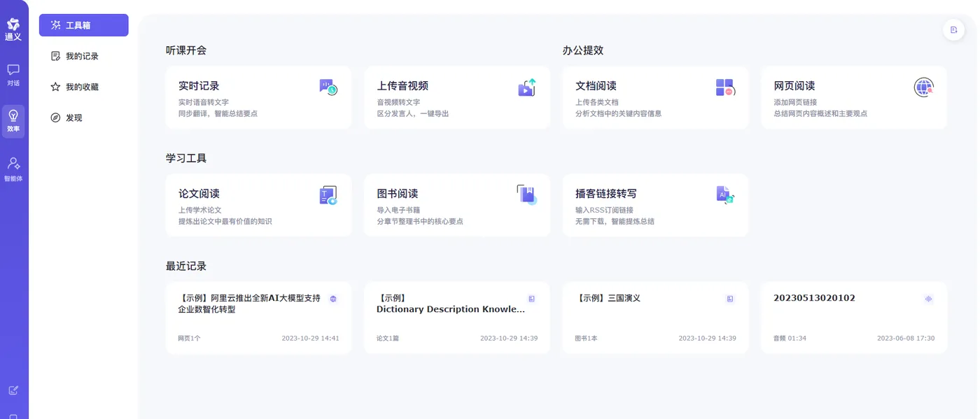Click the text 添加网页链接
This screenshot has height=419, width=980.
[795, 102]
